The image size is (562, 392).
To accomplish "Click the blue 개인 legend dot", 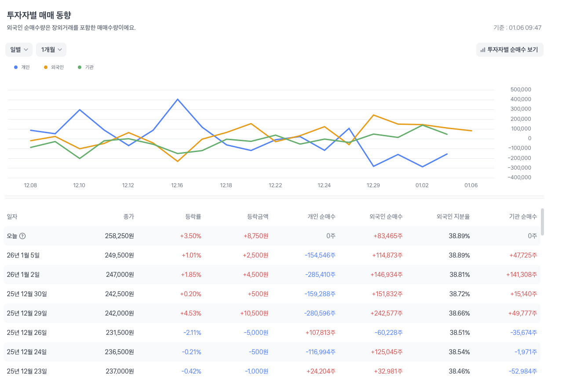I will pyautogui.click(x=16, y=67).
